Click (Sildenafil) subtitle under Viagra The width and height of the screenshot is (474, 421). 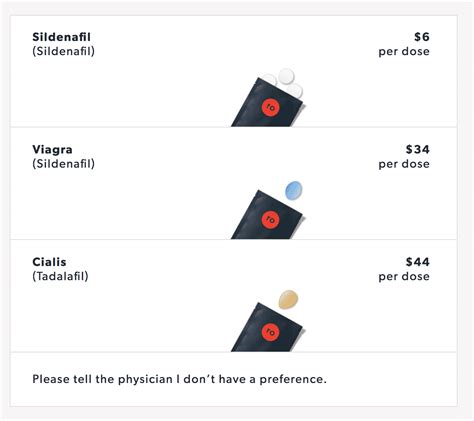click(x=63, y=164)
